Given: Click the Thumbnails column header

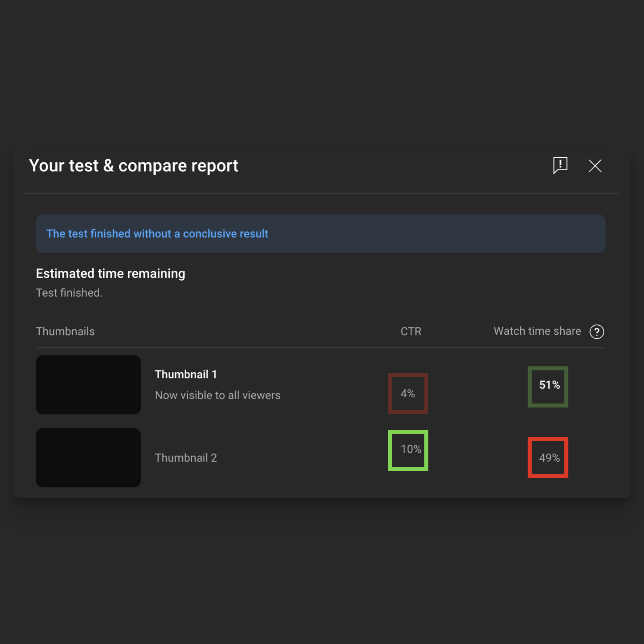Looking at the screenshot, I should [65, 331].
